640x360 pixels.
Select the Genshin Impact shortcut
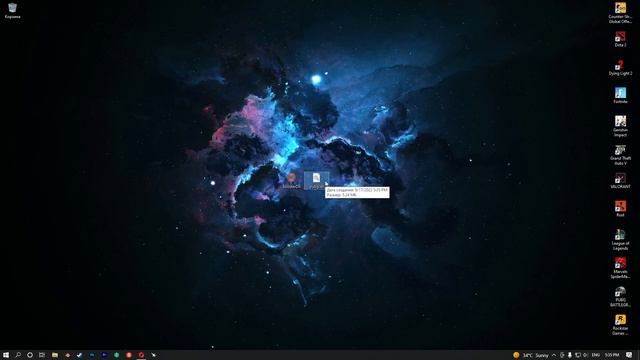[x=620, y=126]
